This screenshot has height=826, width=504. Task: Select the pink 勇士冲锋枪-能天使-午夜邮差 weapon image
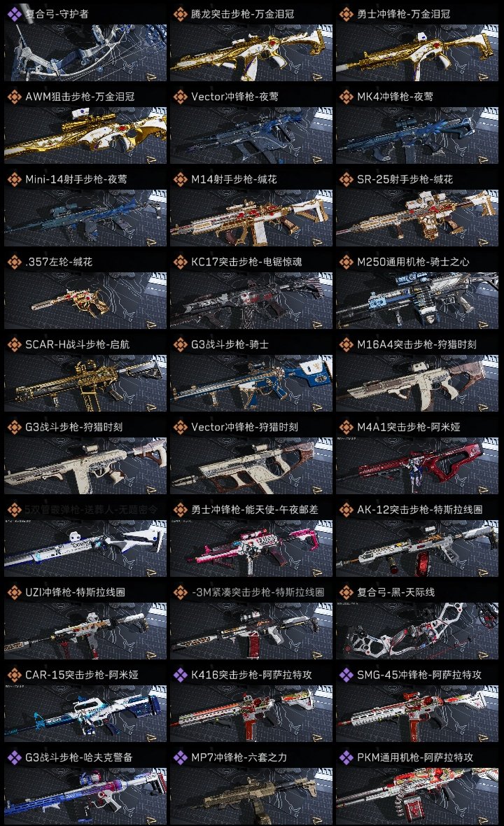(251, 548)
